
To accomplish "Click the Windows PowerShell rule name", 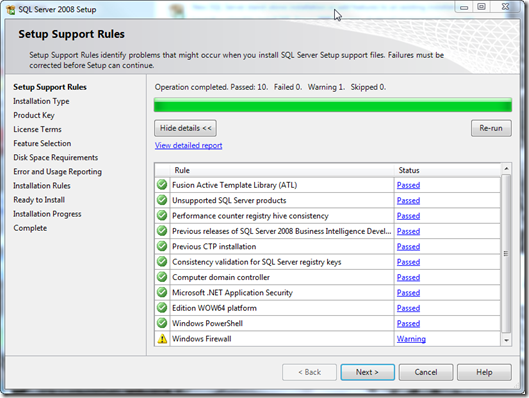I will 207,323.
